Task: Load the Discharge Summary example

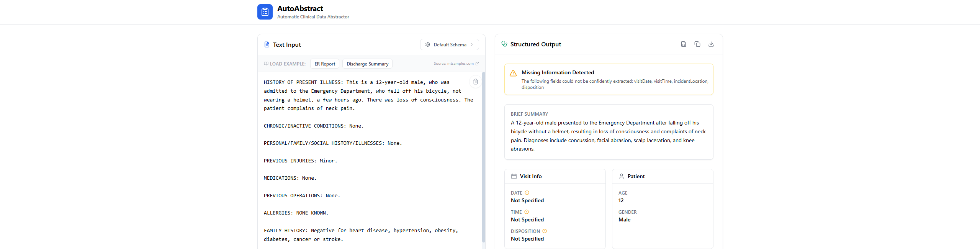Action: pos(367,64)
